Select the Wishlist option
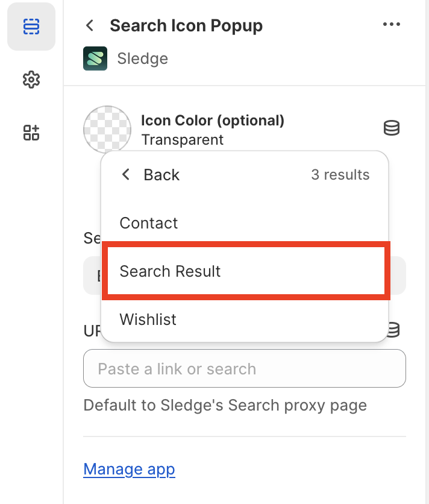429x504 pixels. click(148, 320)
